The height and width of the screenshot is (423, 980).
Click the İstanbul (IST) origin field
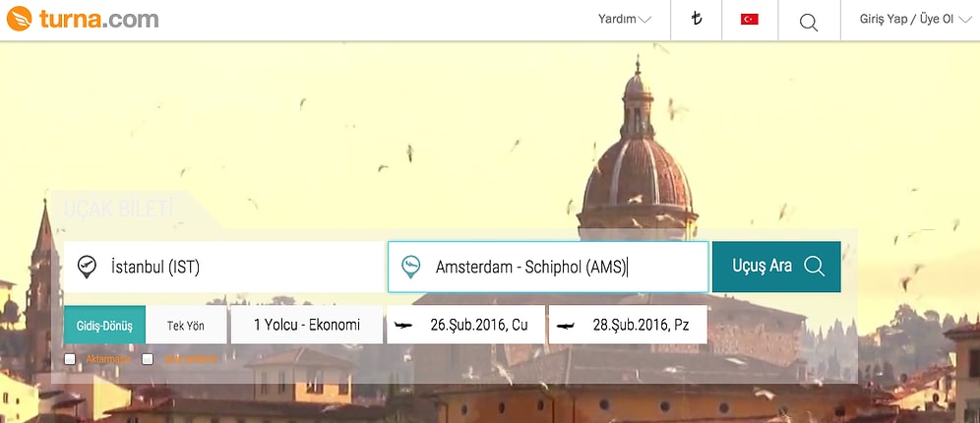click(x=223, y=267)
